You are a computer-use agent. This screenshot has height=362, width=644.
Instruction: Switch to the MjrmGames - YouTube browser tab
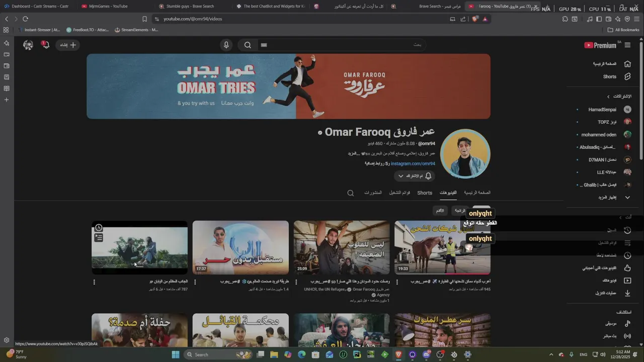pos(108,6)
